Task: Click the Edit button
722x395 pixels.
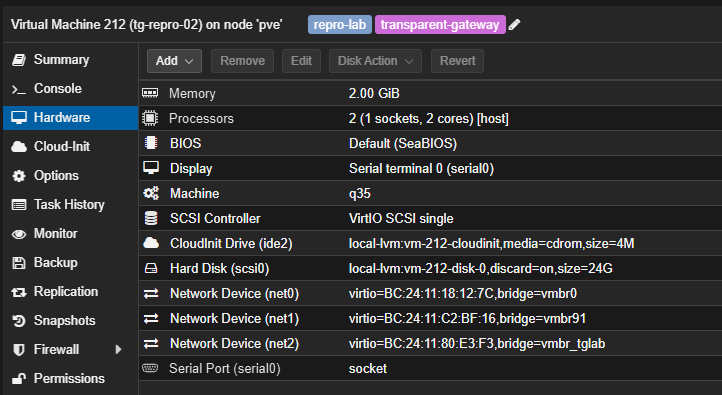Action: pyautogui.click(x=301, y=61)
